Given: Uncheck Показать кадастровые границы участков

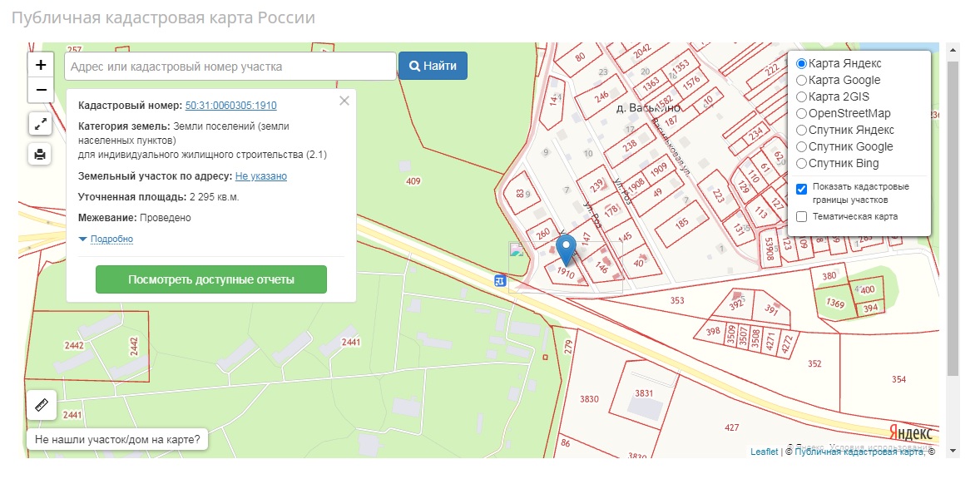Looking at the screenshot, I should tap(802, 188).
